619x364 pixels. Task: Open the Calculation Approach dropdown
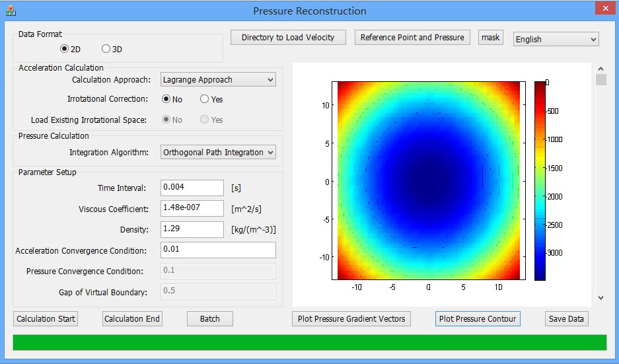coord(218,80)
